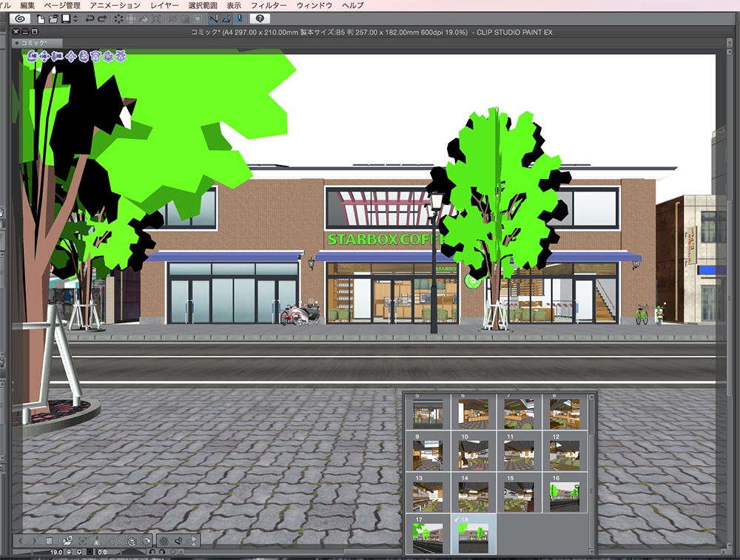The width and height of the screenshot is (740, 560).
Task: Open the 選択範囲 menu
Action: pyautogui.click(x=203, y=5)
